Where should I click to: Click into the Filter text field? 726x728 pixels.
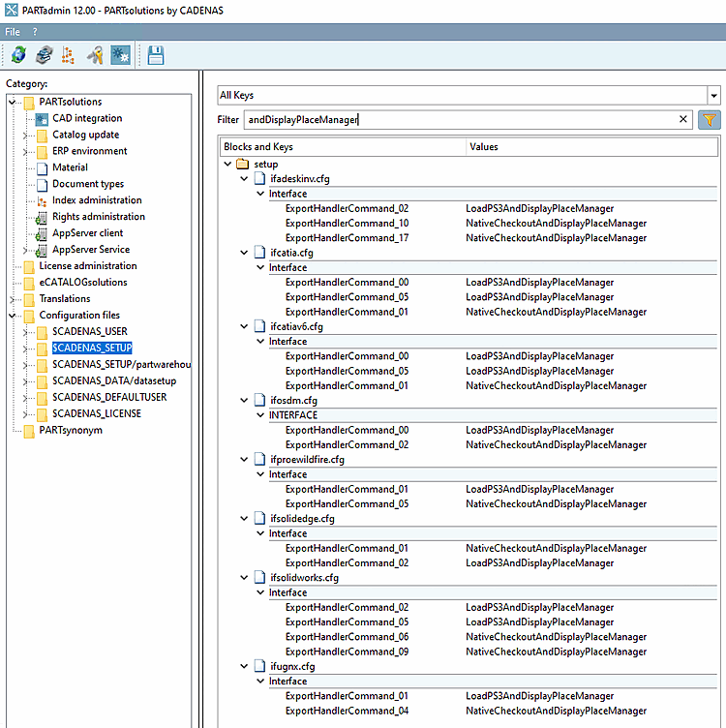point(455,120)
